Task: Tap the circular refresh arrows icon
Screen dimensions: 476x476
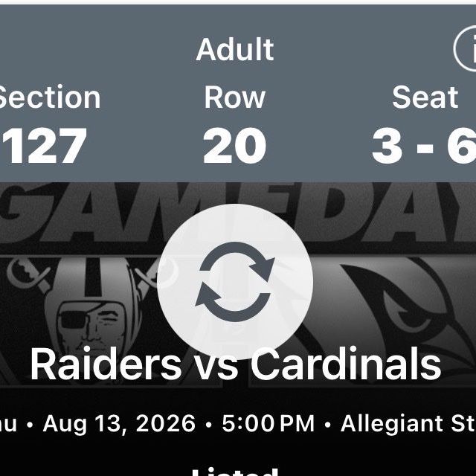Action: click(x=235, y=282)
